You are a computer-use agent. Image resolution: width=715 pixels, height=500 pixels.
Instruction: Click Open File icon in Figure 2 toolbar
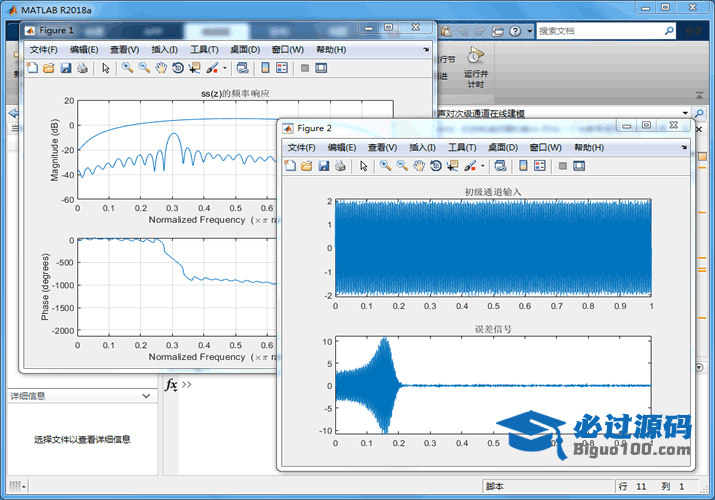click(306, 166)
